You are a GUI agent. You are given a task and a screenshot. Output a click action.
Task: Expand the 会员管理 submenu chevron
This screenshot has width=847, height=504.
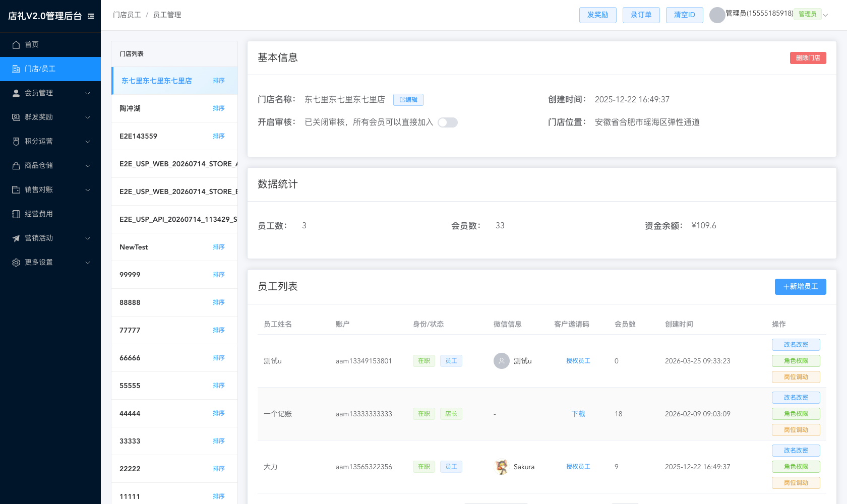coord(88,93)
